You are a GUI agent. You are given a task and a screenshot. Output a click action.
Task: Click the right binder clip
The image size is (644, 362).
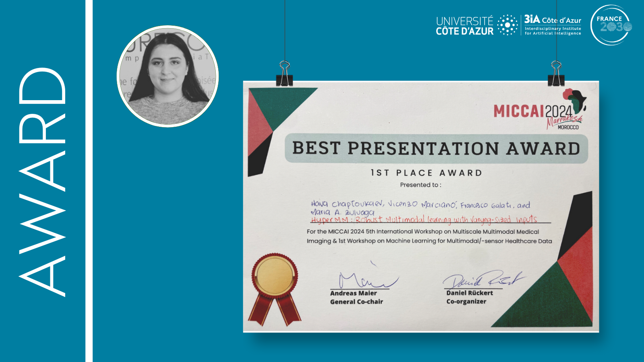tap(556, 73)
